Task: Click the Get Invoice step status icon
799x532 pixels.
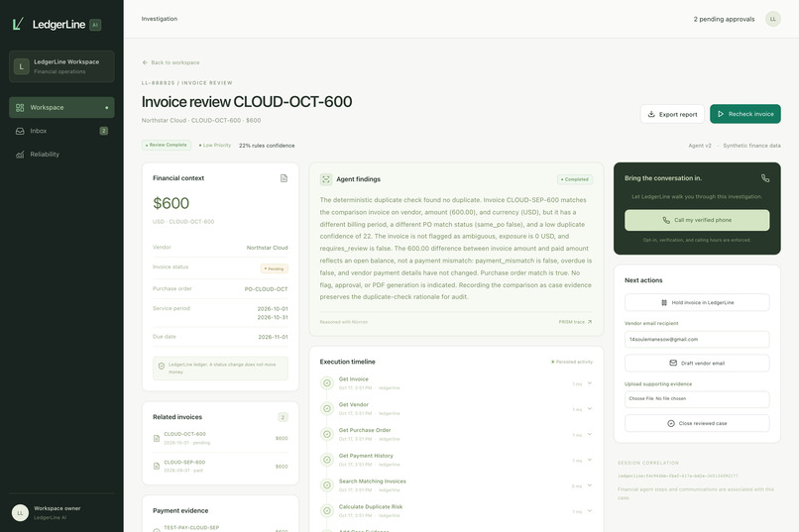Action: (326, 383)
